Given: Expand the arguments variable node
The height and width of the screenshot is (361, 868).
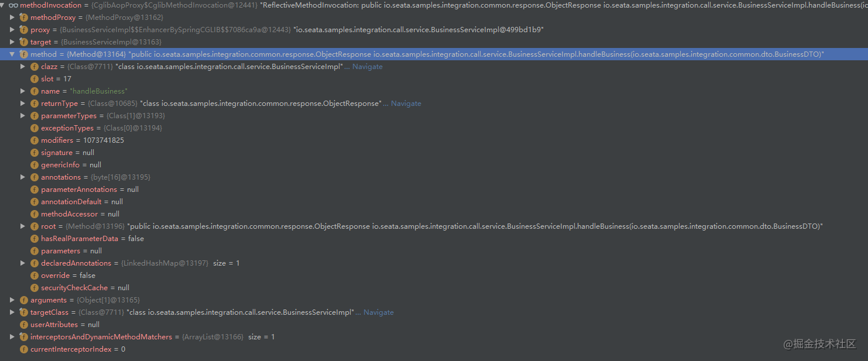Looking at the screenshot, I should [12, 300].
